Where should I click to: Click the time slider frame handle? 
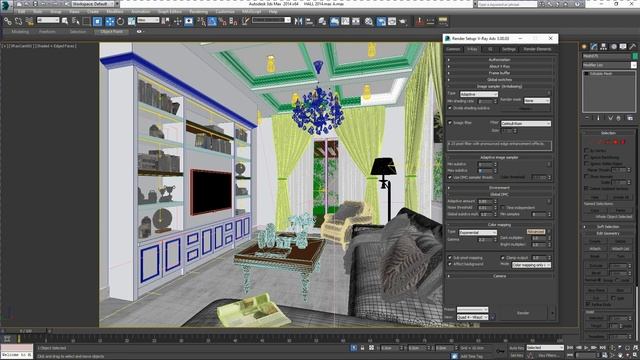[x=26, y=331]
